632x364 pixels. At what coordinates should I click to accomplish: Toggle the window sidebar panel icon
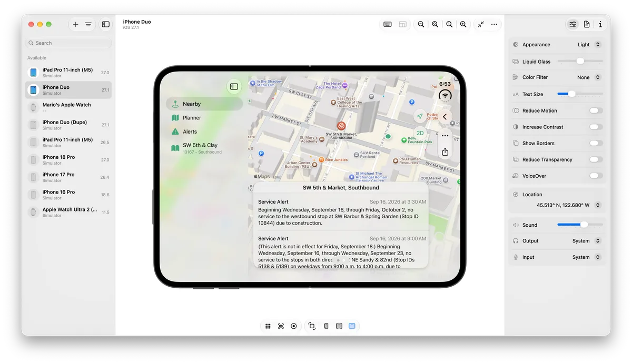(106, 24)
